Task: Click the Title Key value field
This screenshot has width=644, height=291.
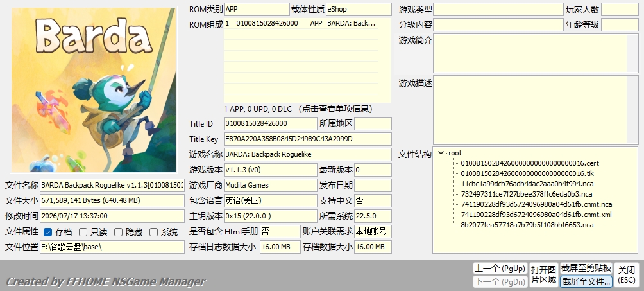Action: coord(308,139)
